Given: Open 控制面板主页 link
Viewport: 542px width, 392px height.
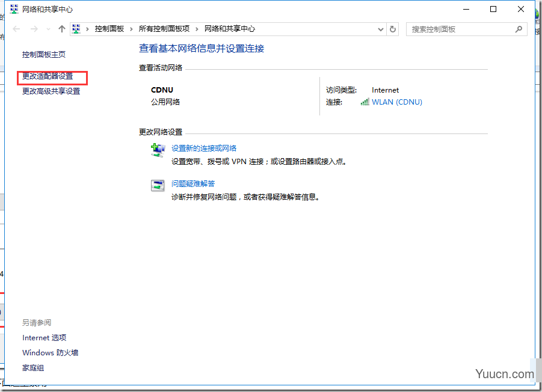Looking at the screenshot, I should pos(44,55).
